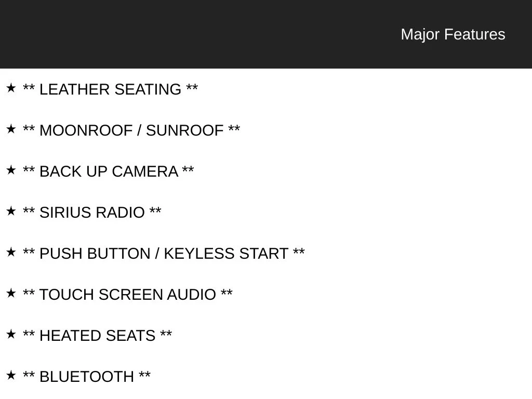
Task: Click the word Major in the header
Action: (420, 35)
